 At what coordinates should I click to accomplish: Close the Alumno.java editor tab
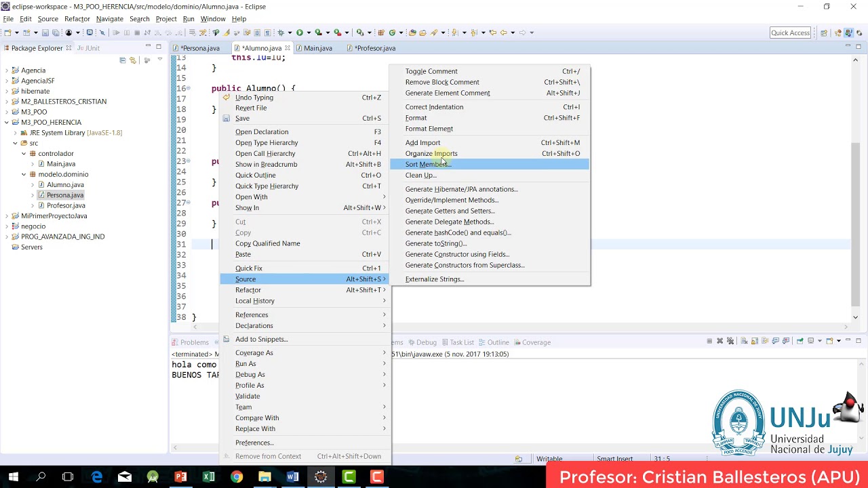(288, 48)
